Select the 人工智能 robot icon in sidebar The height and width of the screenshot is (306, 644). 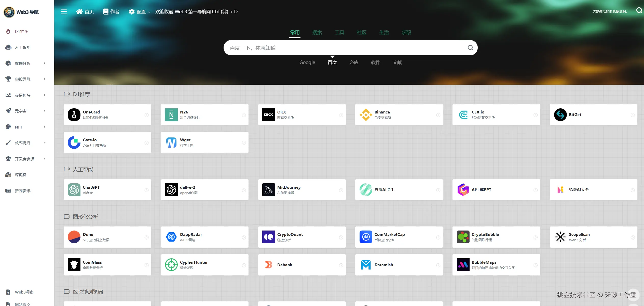point(8,47)
